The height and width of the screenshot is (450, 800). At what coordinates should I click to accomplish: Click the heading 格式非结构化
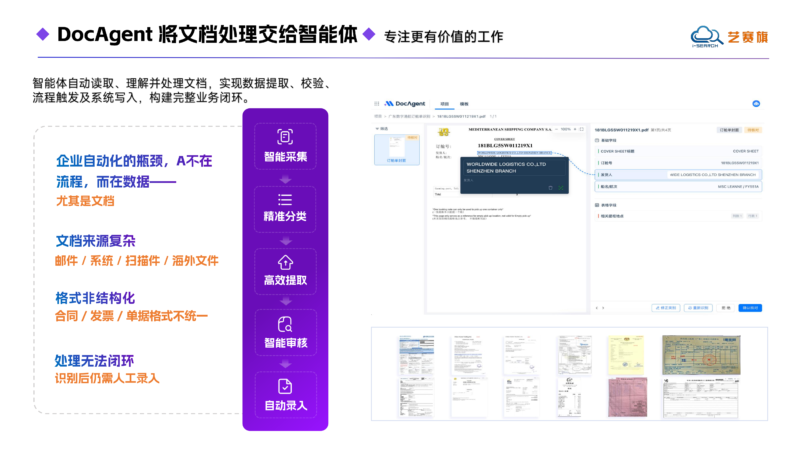pyautogui.click(x=95, y=298)
